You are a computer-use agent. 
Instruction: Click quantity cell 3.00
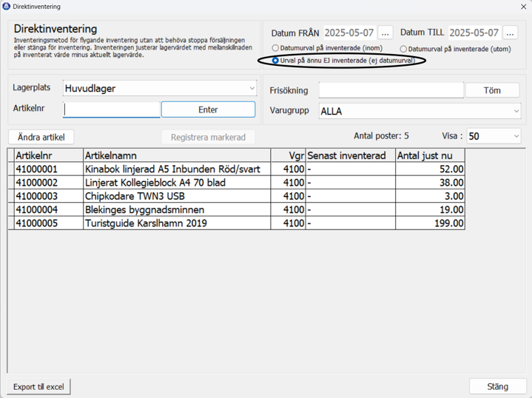point(430,196)
